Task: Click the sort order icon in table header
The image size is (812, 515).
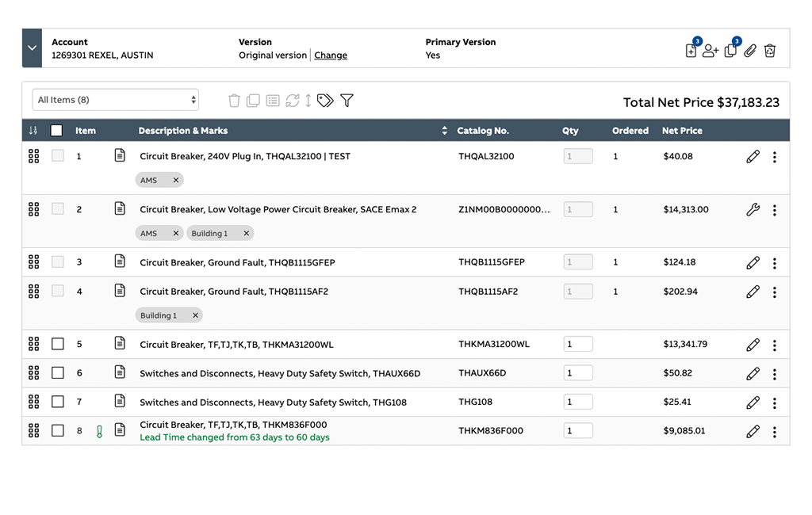Action: (33, 131)
